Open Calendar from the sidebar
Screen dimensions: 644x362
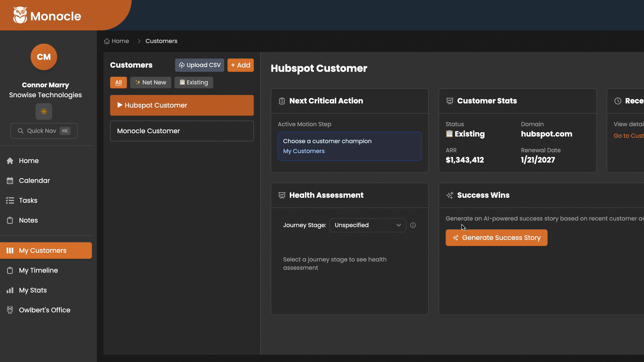click(x=34, y=180)
